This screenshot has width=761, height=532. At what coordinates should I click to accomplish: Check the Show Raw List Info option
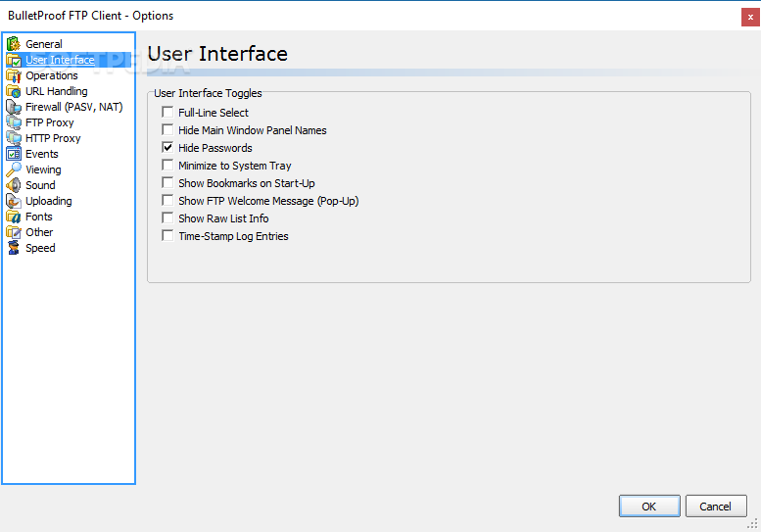[167, 218]
